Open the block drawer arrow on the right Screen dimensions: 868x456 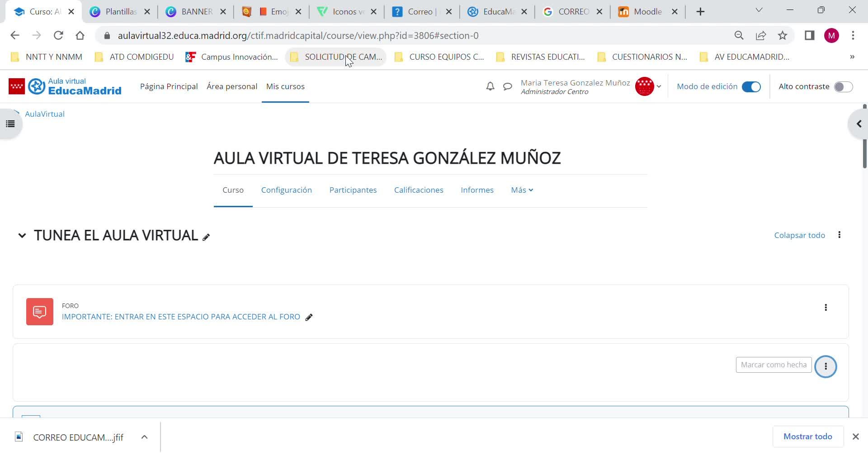click(x=859, y=124)
